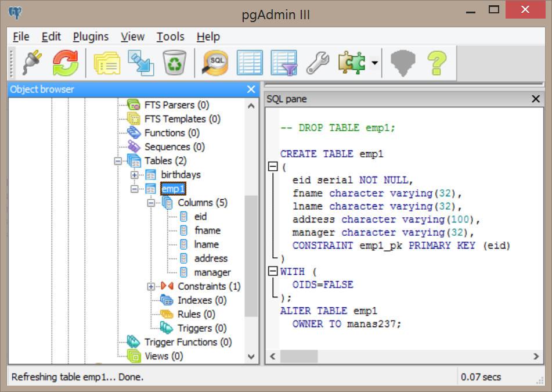Close the SQL pane
The image size is (552, 392).
pos(535,99)
